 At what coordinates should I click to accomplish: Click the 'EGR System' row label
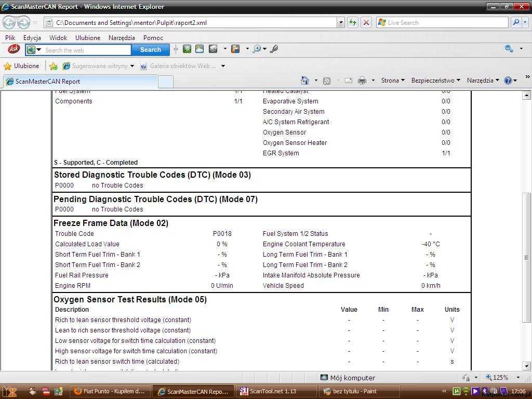click(281, 153)
